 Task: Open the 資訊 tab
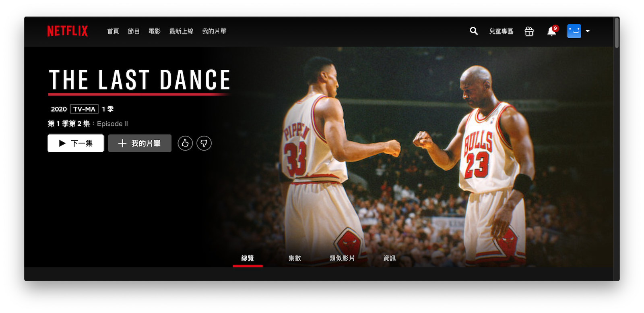(x=389, y=258)
